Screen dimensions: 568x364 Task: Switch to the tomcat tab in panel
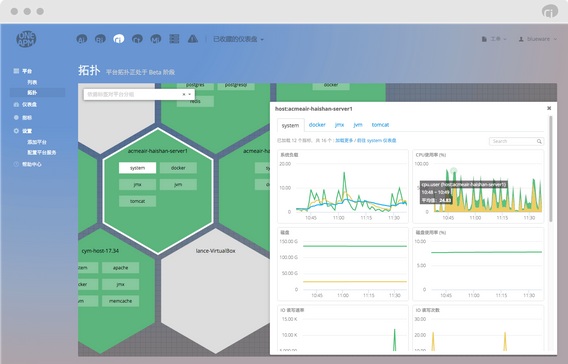[x=380, y=125]
